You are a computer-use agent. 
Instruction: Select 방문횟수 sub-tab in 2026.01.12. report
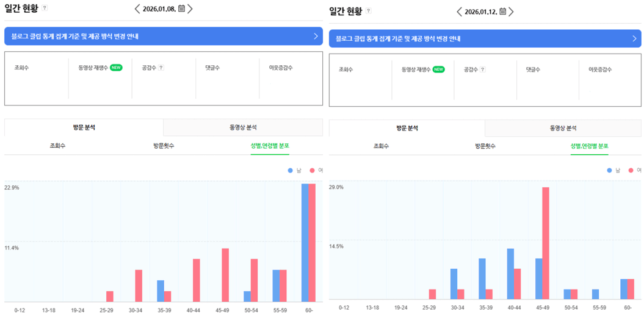[x=485, y=146]
